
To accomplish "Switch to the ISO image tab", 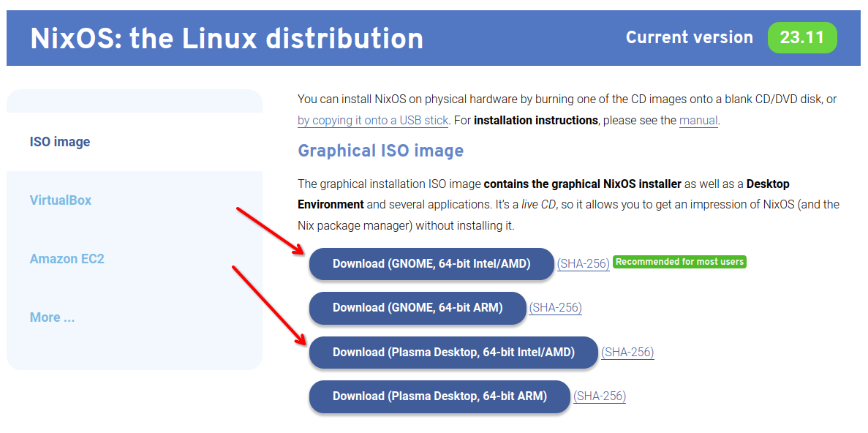I will click(x=60, y=142).
